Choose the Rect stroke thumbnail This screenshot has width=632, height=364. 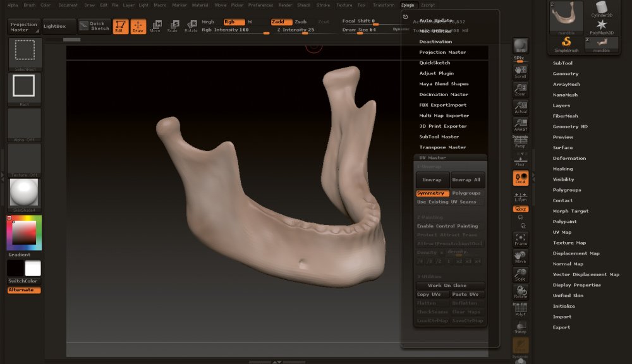(x=24, y=88)
